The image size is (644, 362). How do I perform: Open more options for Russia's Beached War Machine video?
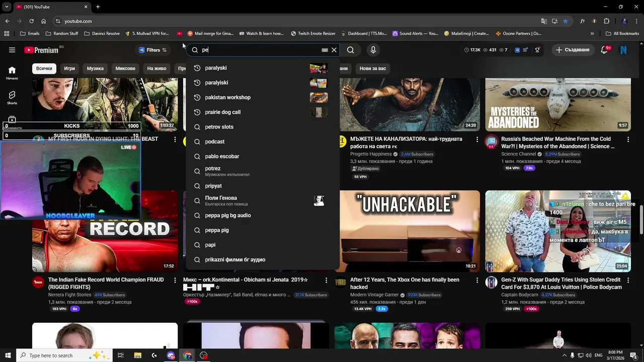click(x=628, y=139)
